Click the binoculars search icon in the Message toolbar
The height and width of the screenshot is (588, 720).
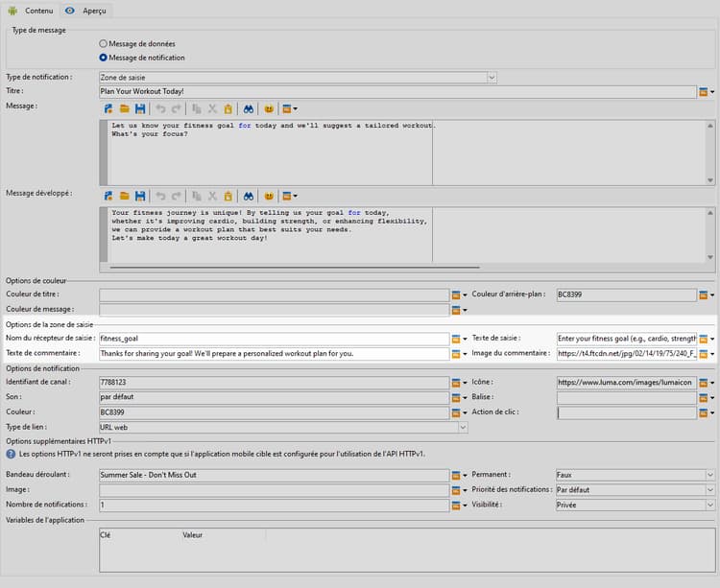pyautogui.click(x=249, y=108)
